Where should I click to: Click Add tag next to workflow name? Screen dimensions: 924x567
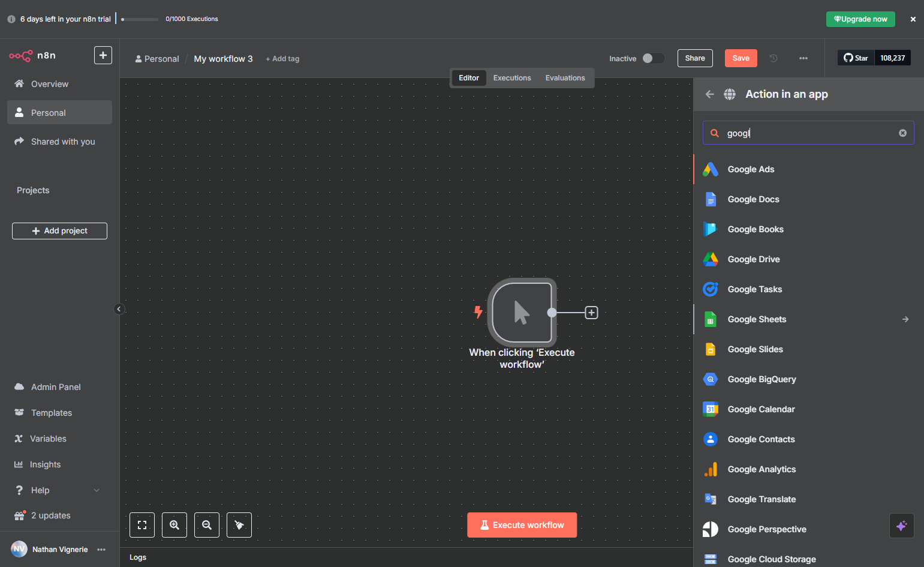282,59
